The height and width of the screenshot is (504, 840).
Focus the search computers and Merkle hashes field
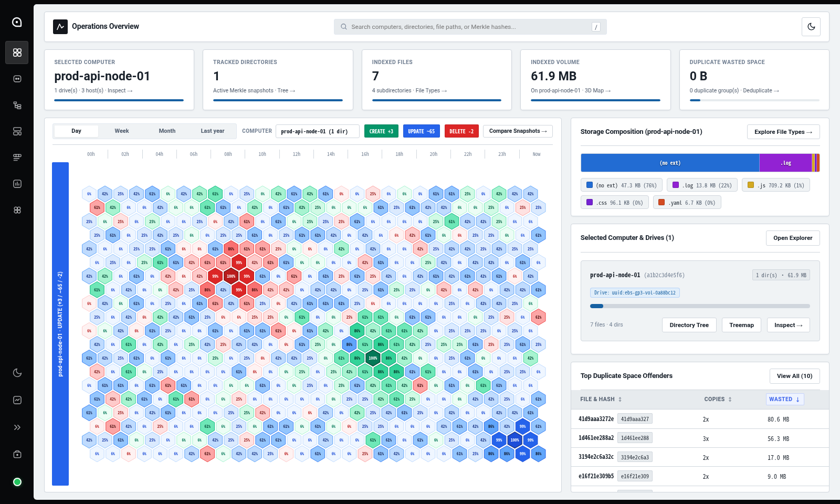470,27
